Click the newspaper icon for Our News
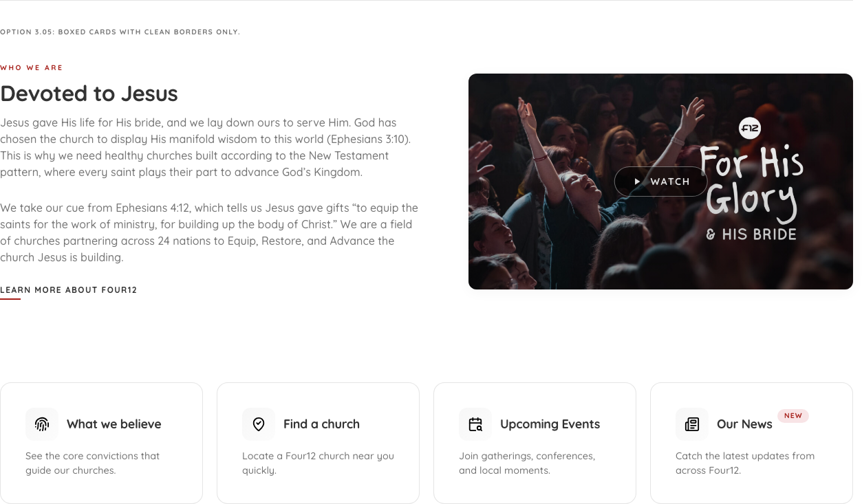The width and height of the screenshot is (862, 504). 692,424
